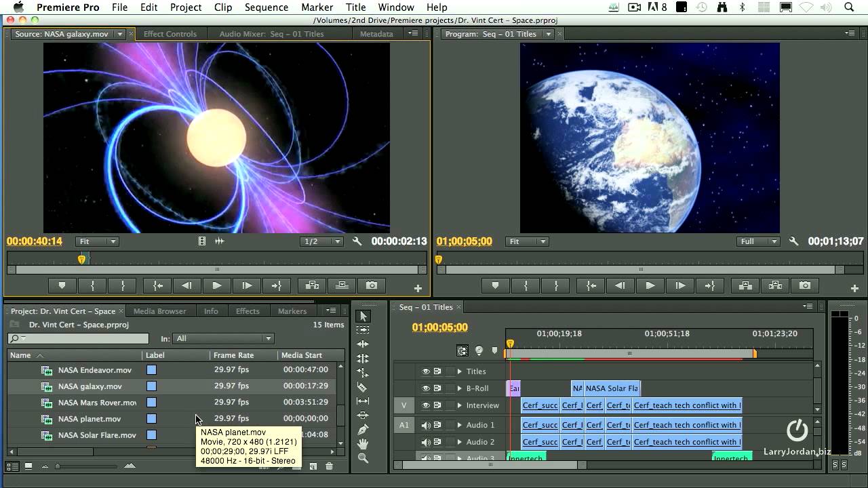Open Program monitor Fit zoom dropdown
Image resolution: width=868 pixels, height=488 pixels.
[527, 241]
